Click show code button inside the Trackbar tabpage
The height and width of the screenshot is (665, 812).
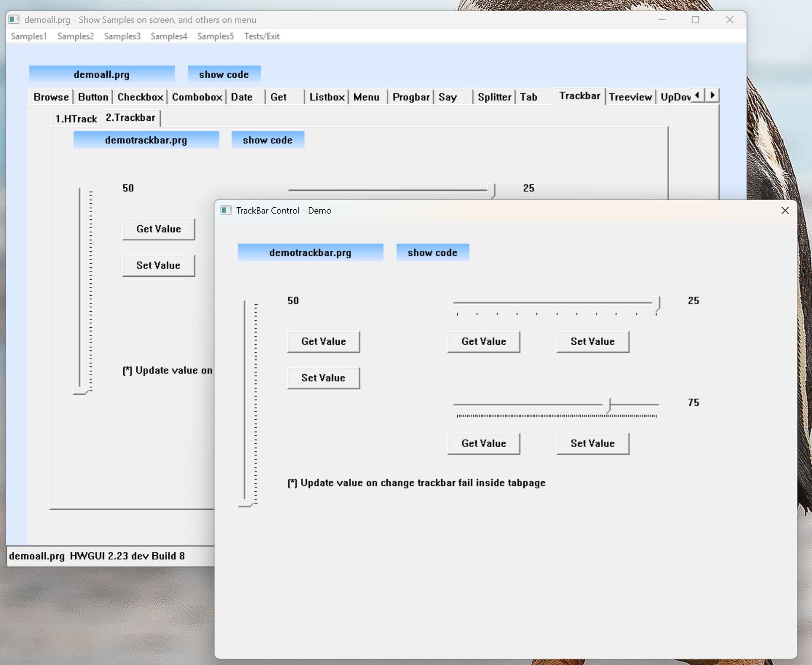(268, 140)
